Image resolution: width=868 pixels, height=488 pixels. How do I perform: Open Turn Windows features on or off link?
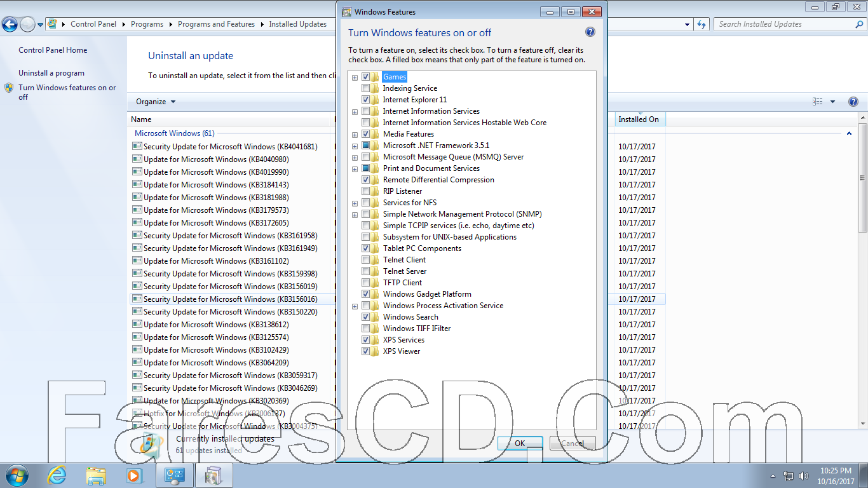pos(67,92)
